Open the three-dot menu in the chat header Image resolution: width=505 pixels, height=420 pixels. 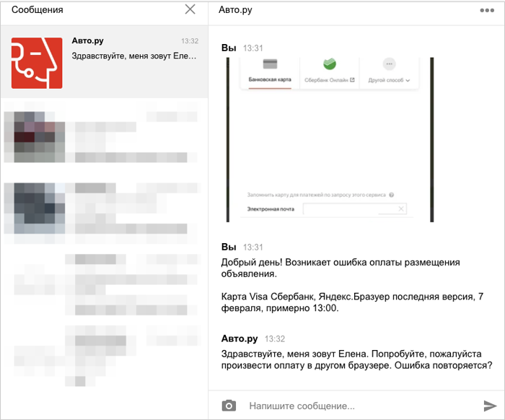point(487,10)
